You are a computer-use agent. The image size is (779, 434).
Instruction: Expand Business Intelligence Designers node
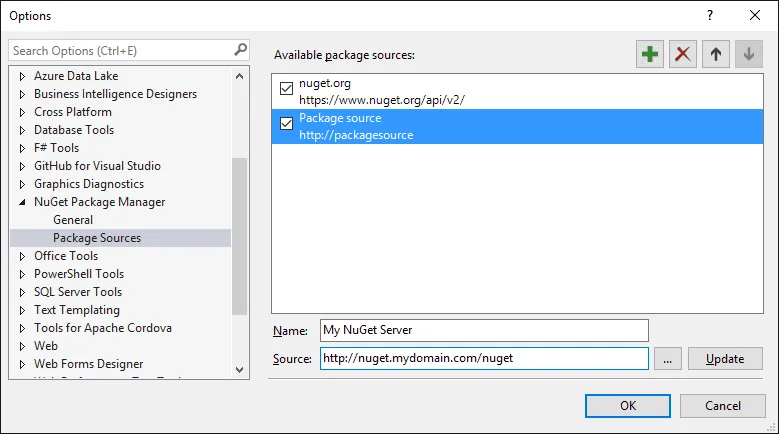click(22, 94)
